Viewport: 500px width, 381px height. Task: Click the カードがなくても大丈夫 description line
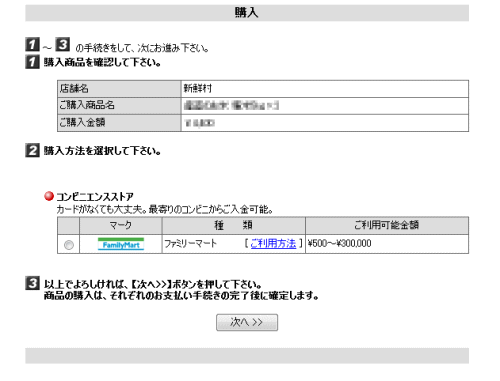click(165, 210)
